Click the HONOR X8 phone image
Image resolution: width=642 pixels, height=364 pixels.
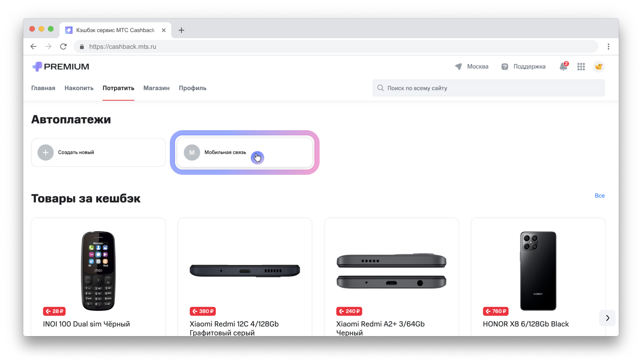538,271
